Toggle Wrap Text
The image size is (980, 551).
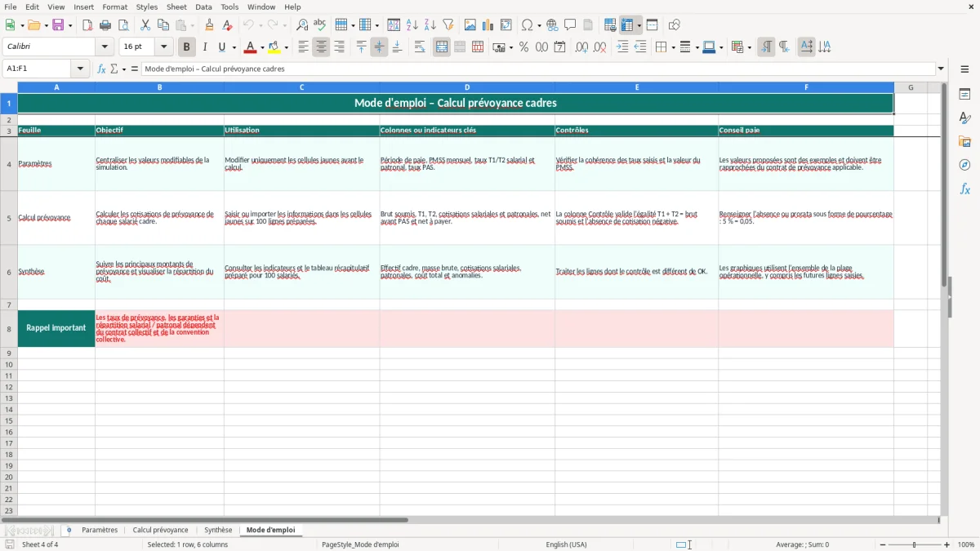coord(420,47)
